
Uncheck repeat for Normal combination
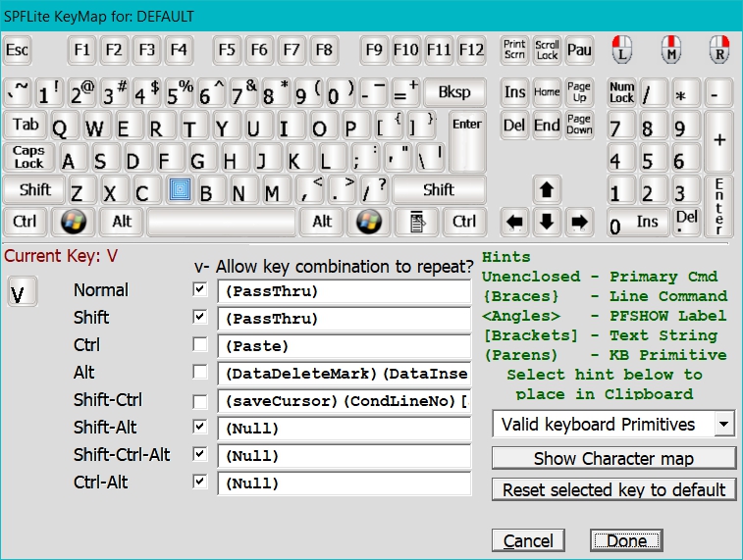[x=200, y=289]
